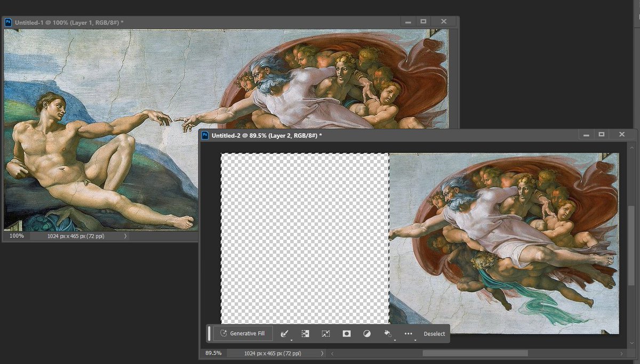Screen dimensions: 640x364
Task: Invert the selection via the task bar icon
Action: click(x=305, y=334)
